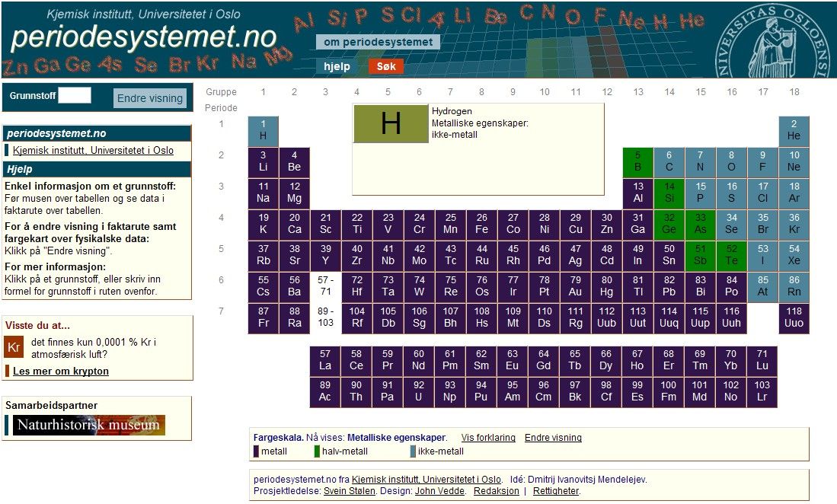Select the Helium (He) element tile
837x504 pixels.
point(794,130)
